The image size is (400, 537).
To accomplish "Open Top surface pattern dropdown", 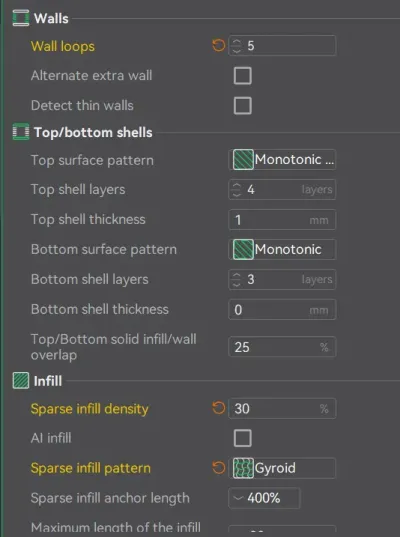I will 282,160.
